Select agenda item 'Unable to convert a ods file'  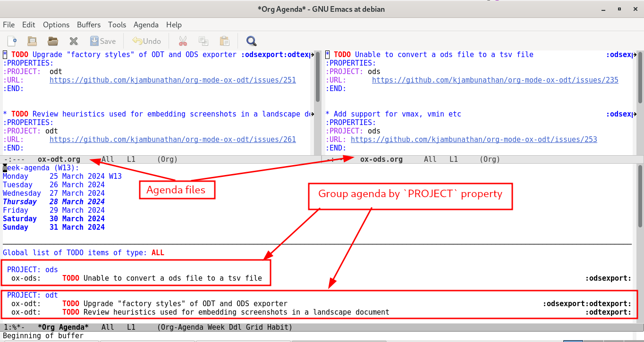coord(173,278)
